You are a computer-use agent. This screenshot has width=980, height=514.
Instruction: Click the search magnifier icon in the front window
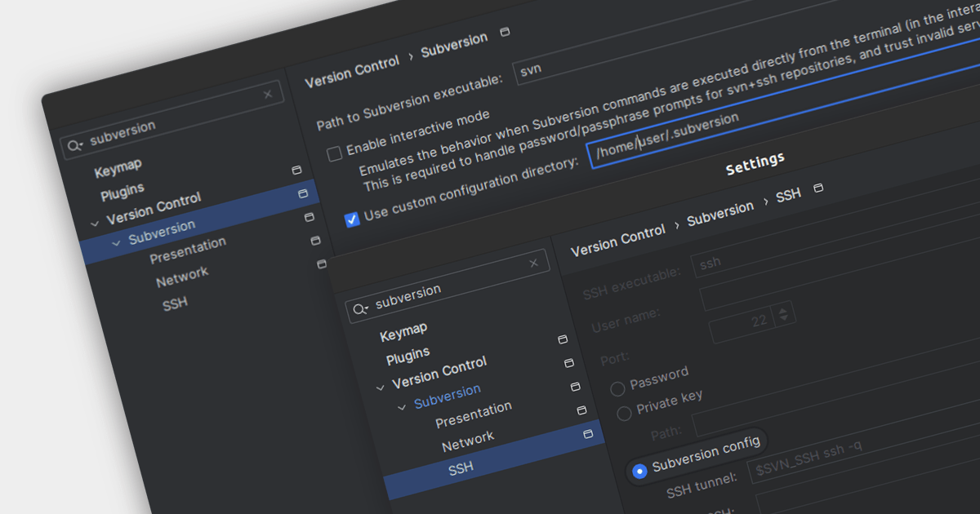point(360,309)
